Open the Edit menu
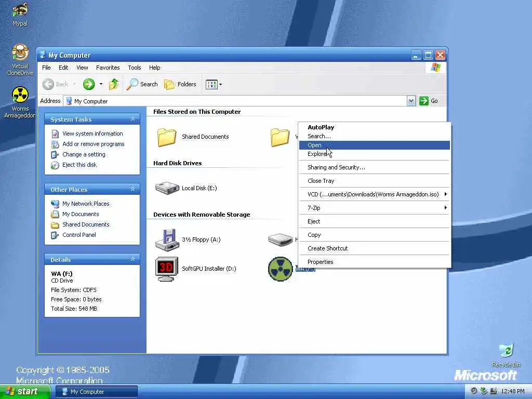This screenshot has width=532, height=399. [63, 68]
